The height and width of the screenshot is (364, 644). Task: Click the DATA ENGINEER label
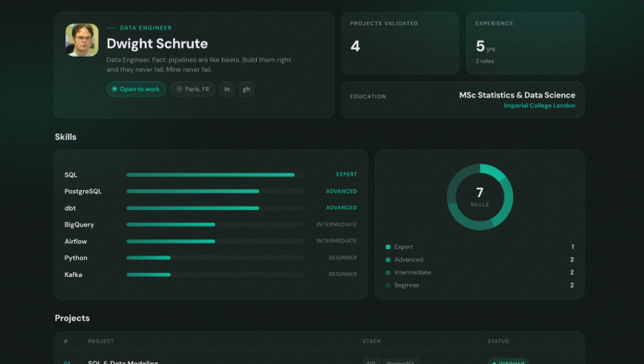[x=145, y=28]
